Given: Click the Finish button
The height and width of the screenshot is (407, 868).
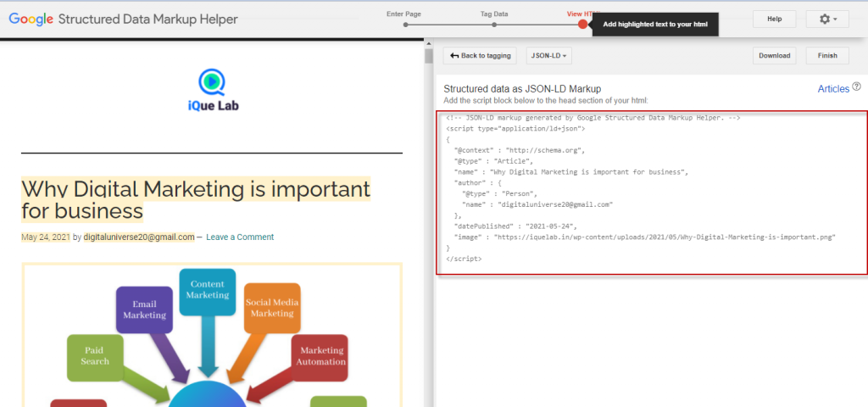Looking at the screenshot, I should (827, 56).
